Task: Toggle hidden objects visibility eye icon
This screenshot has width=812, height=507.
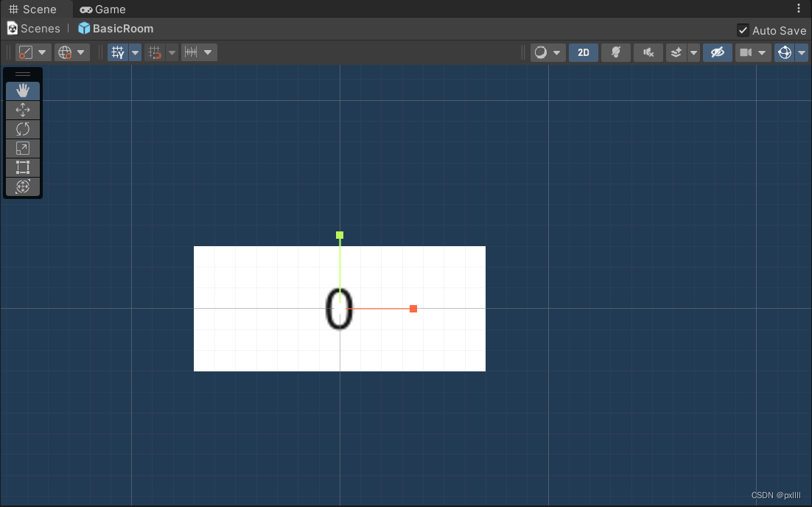Action: pos(717,52)
